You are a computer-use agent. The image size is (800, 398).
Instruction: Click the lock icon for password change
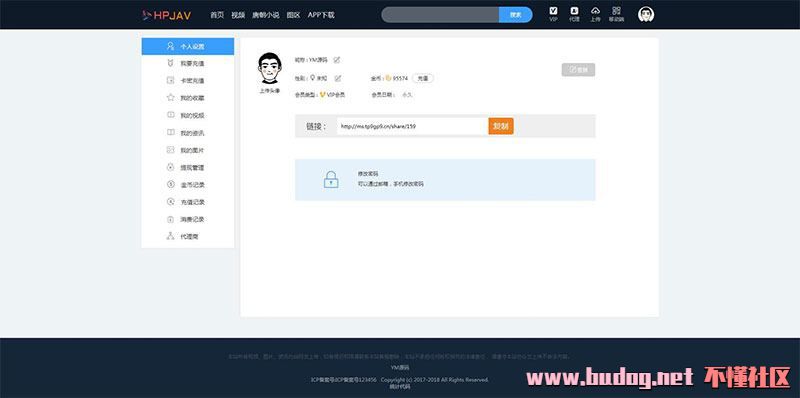(x=331, y=180)
